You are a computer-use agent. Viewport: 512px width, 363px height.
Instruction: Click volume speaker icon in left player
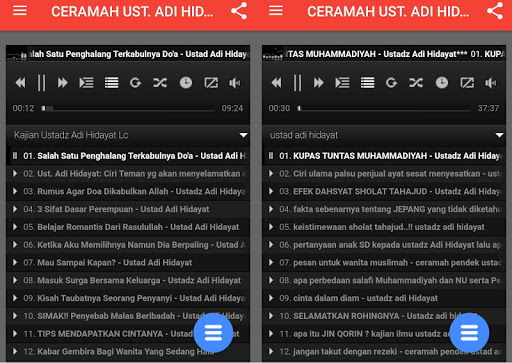tap(235, 82)
